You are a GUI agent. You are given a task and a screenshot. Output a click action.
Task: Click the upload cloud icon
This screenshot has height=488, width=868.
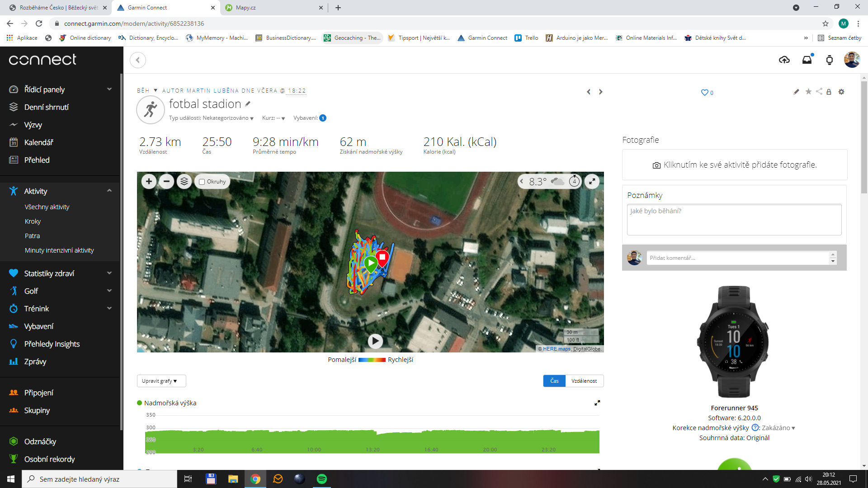(x=784, y=60)
